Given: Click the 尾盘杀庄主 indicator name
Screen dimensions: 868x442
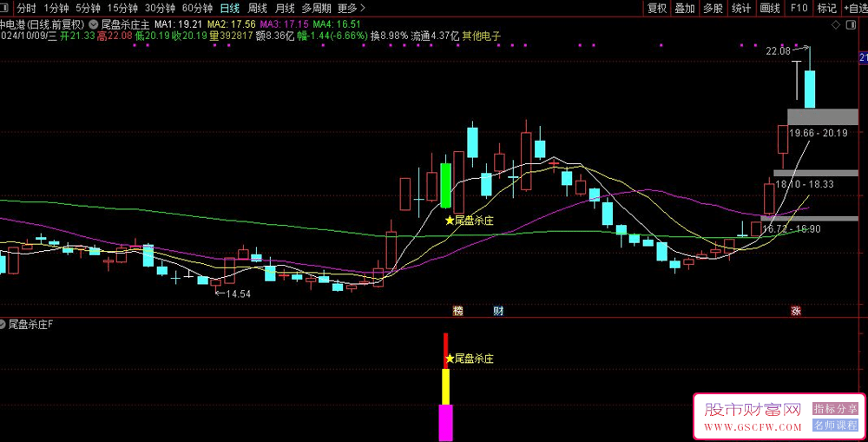Looking at the screenshot, I should tap(126, 24).
